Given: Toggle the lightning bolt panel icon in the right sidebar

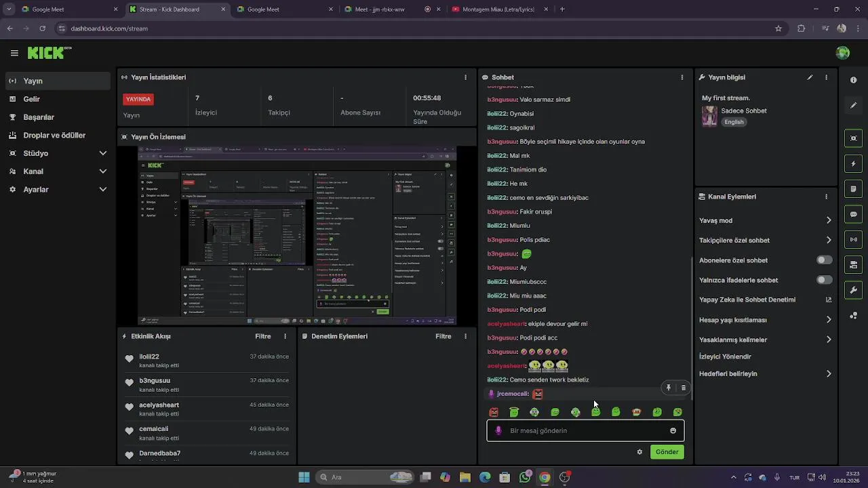Looking at the screenshot, I should [x=853, y=163].
